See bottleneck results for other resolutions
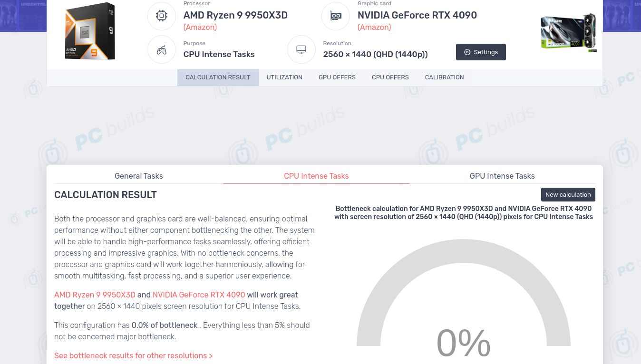 133,355
